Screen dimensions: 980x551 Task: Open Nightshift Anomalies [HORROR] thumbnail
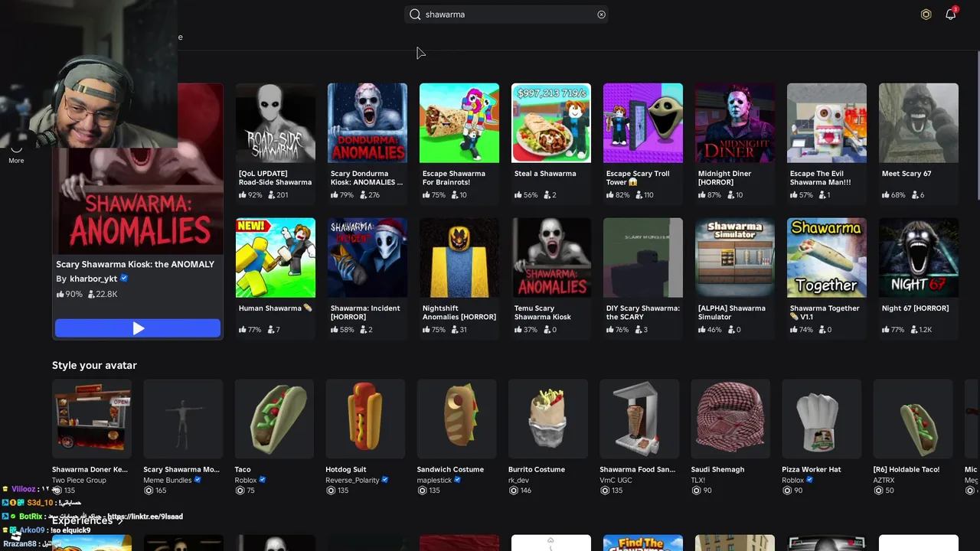(459, 258)
